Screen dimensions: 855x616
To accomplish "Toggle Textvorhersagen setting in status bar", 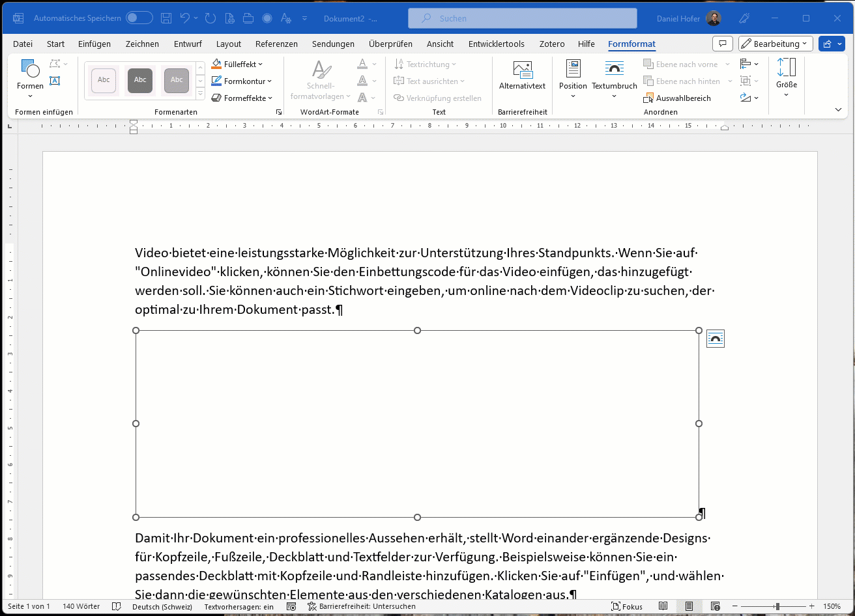I will [239, 606].
